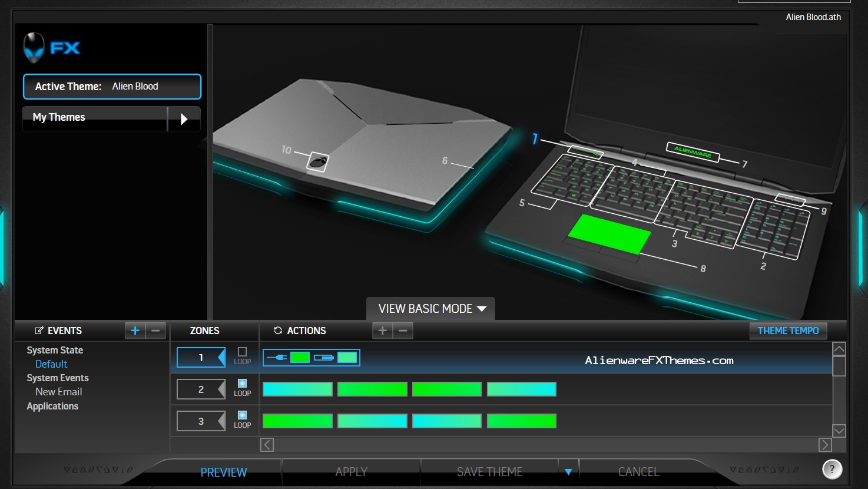Click the Actions refresh cycle icon
This screenshot has width=868, height=489.
[278, 331]
